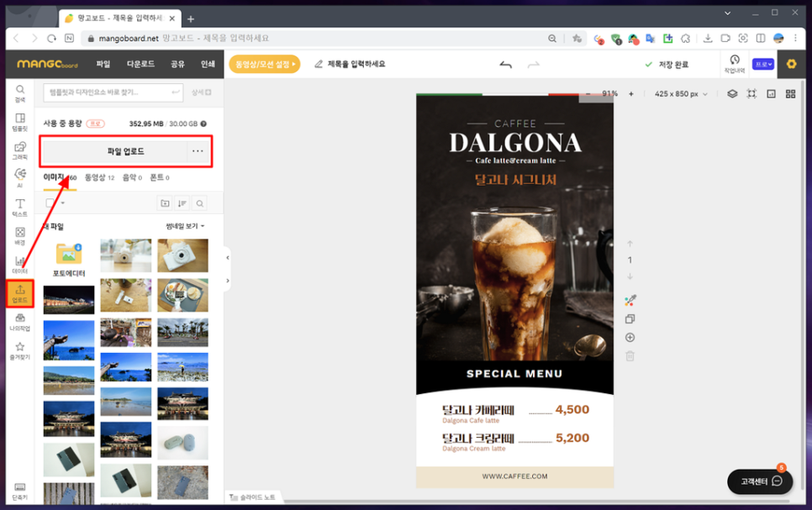
Task: Open the 나의작업 my work sidebar panel
Action: [x=19, y=322]
